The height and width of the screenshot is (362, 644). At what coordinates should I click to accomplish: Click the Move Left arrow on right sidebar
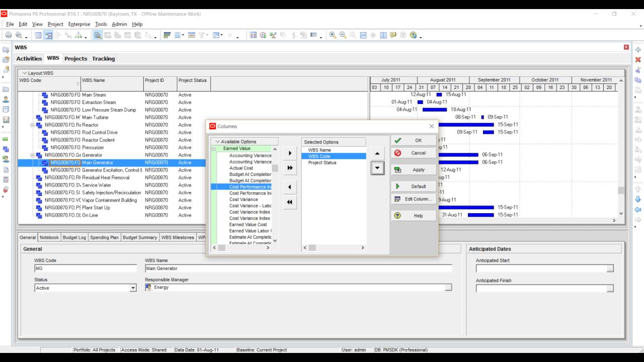coord(638,210)
